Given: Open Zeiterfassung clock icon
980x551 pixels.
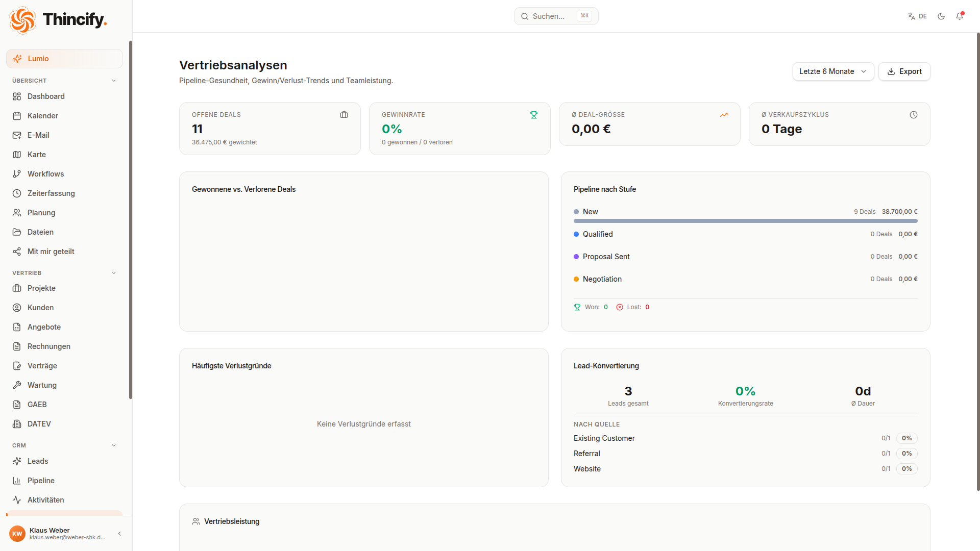Looking at the screenshot, I should pos(17,193).
